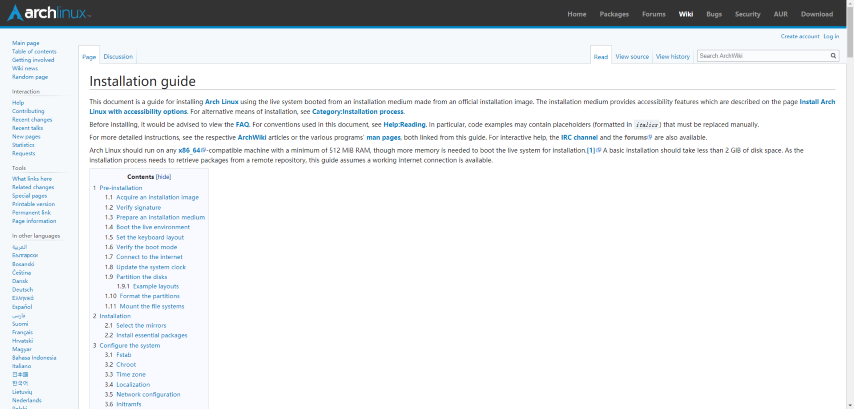The width and height of the screenshot is (854, 409).
Task: Switch language to Italiano
Action: (x=21, y=367)
